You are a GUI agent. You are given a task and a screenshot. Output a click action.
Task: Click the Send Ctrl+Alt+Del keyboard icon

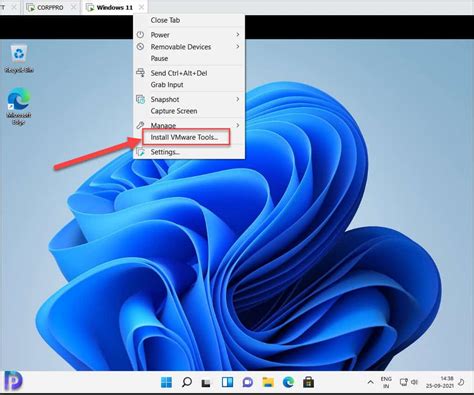(x=140, y=72)
